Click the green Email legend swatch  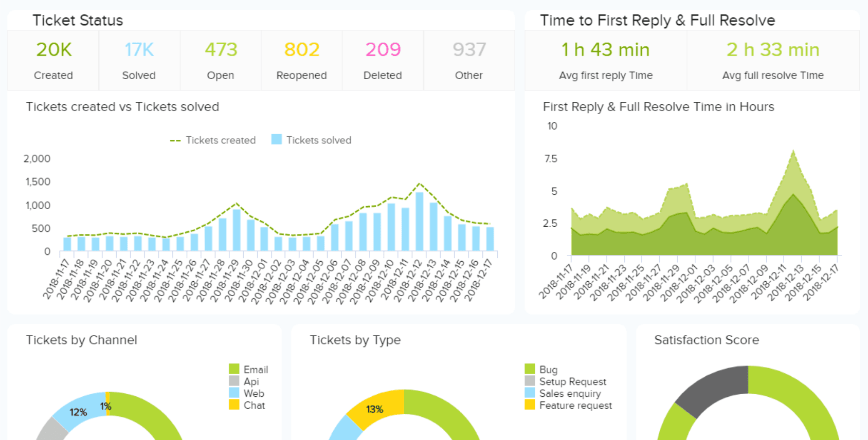pos(234,369)
